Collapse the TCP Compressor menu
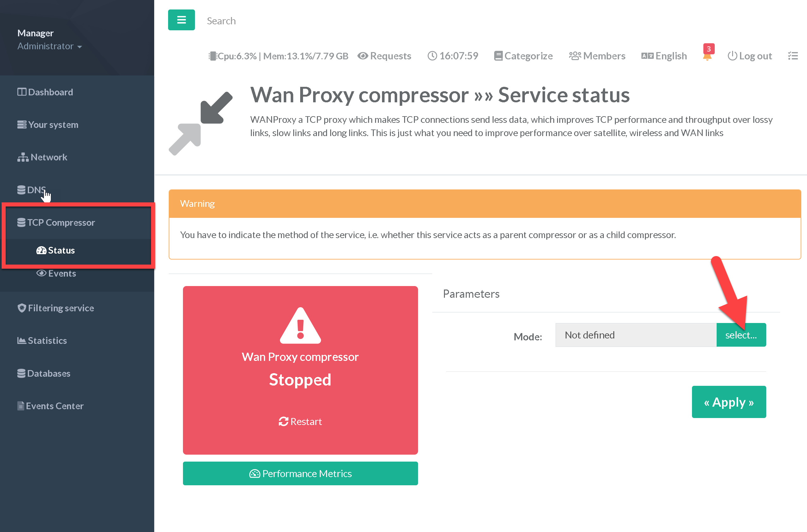Image resolution: width=807 pixels, height=532 pixels. 61,223
